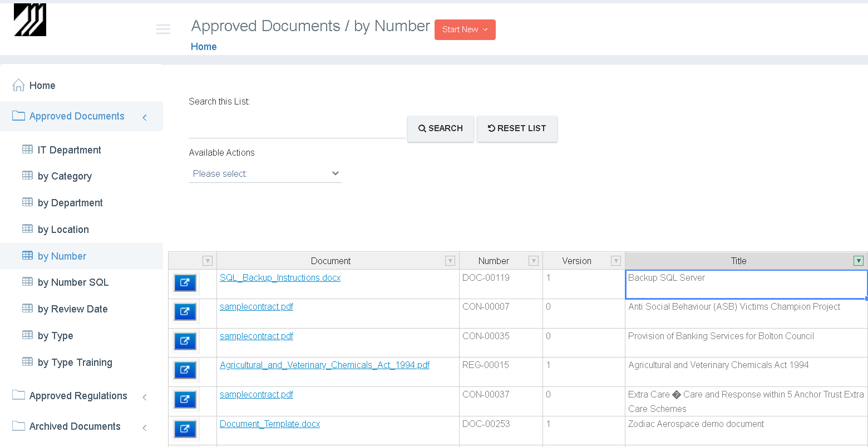Open the by Review Date view
Screen dimensions: 868x447
tap(73, 309)
